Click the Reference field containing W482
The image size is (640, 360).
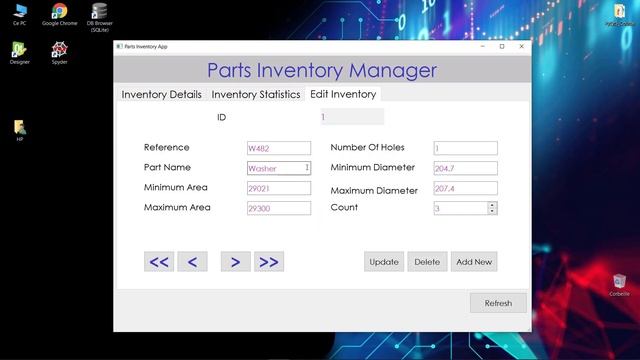point(279,148)
